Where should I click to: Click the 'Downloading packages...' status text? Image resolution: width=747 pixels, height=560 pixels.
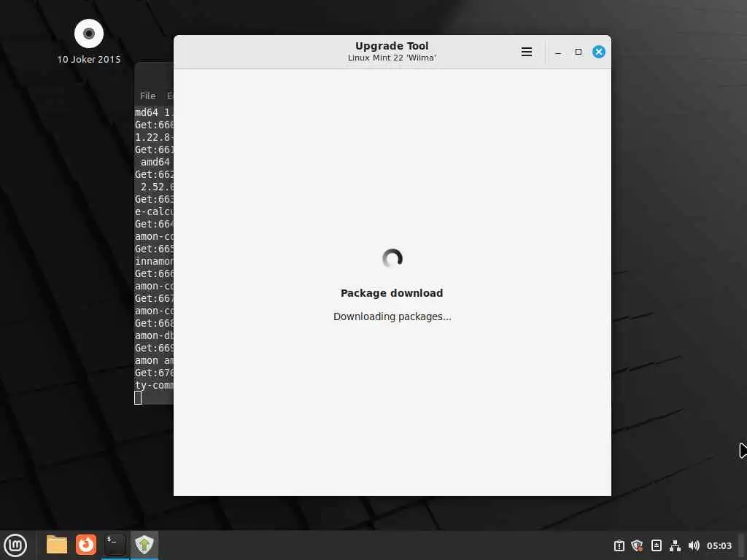392,316
